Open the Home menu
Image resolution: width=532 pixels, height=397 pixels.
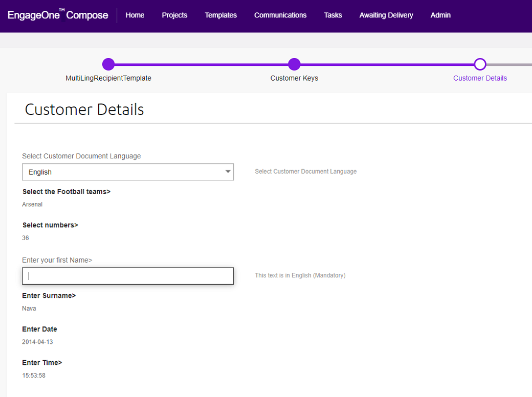(135, 15)
